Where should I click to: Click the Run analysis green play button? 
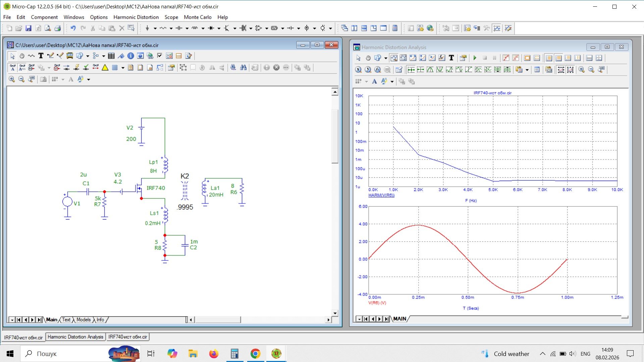(x=475, y=58)
